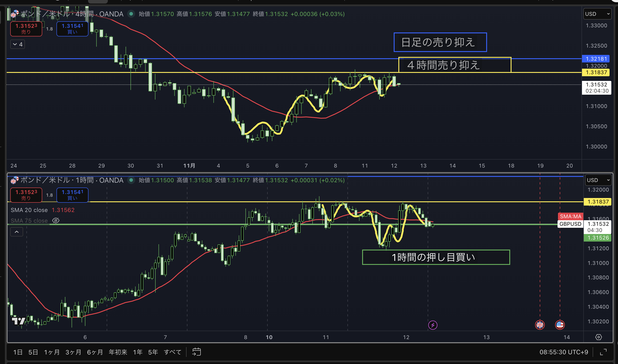Toggle SMA 75 close visibility eye icon
618x364 pixels.
(56, 220)
